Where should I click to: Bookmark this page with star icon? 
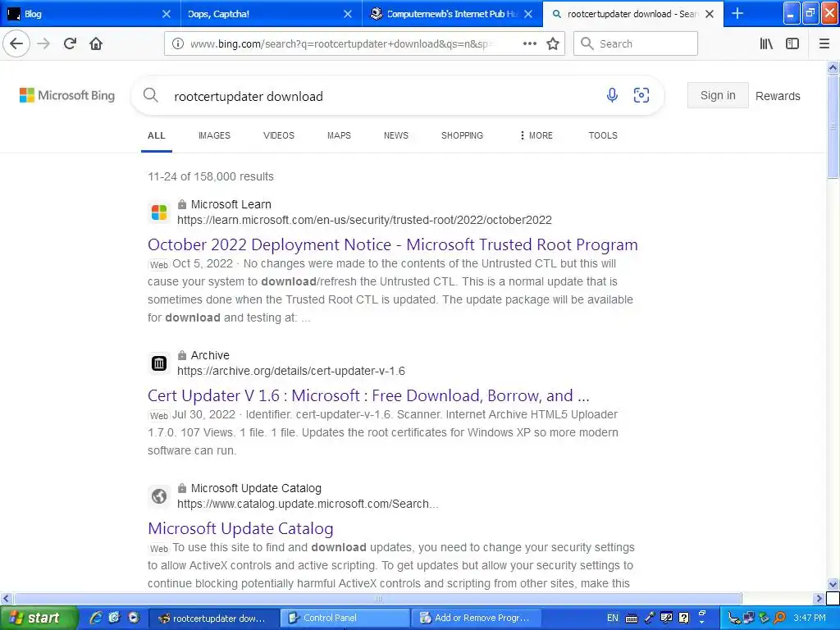click(553, 44)
